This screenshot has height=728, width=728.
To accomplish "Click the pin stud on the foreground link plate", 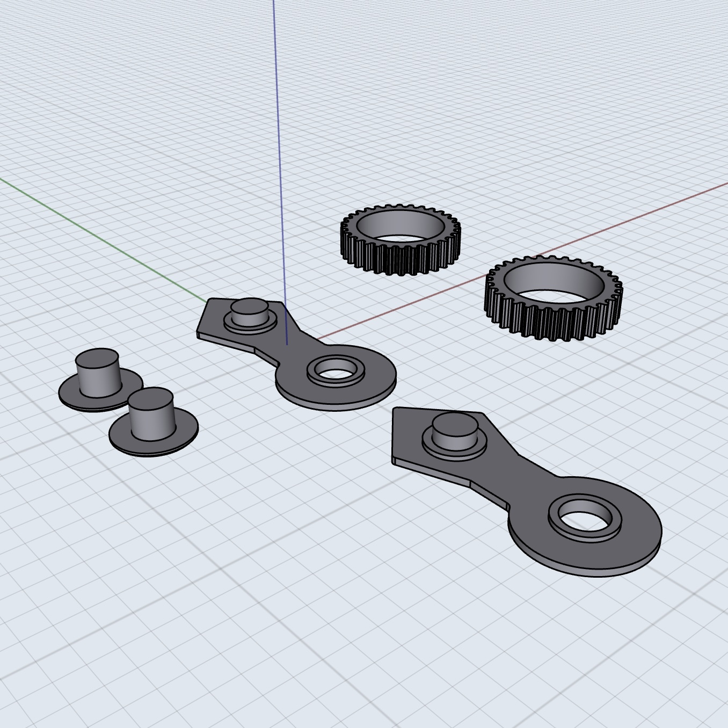I will click(x=455, y=432).
